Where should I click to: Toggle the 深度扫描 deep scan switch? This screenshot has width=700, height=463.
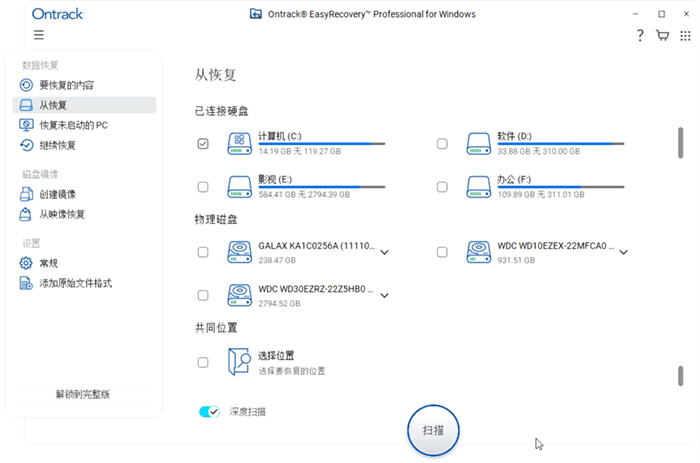point(209,412)
